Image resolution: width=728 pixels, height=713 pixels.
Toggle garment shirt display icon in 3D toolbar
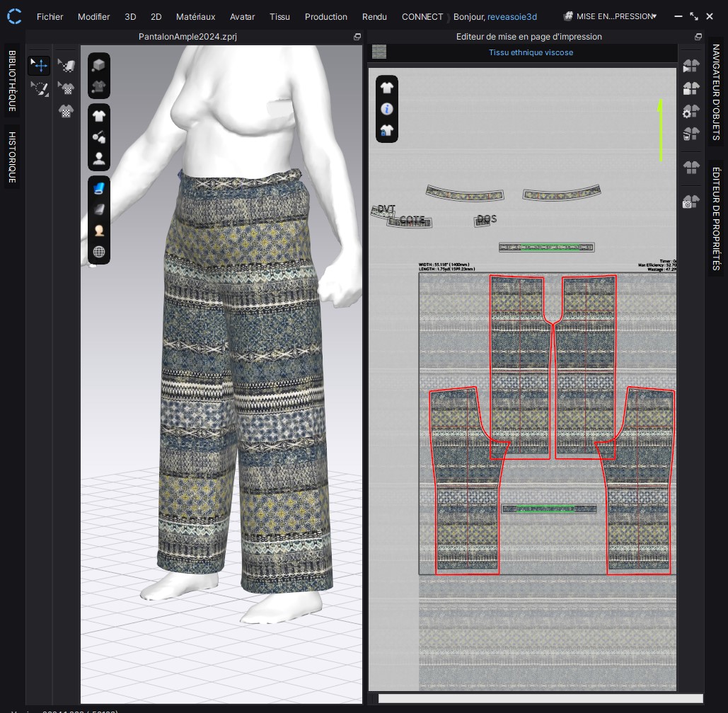tap(99, 116)
